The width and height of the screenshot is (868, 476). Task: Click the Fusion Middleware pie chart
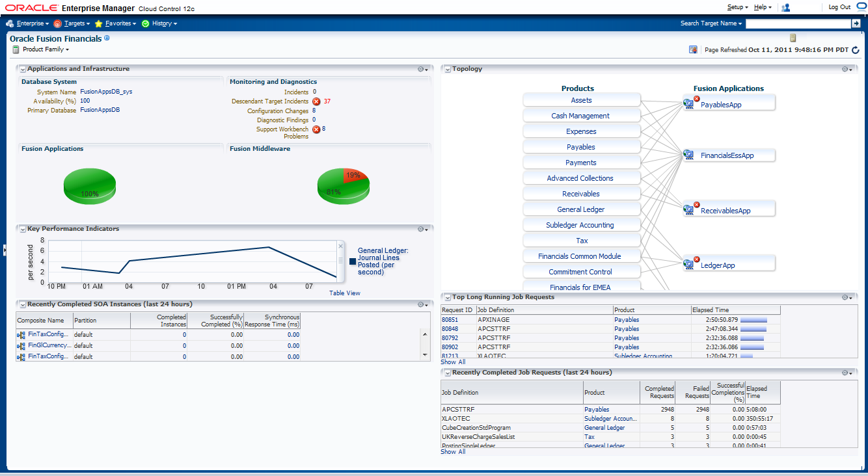click(343, 186)
